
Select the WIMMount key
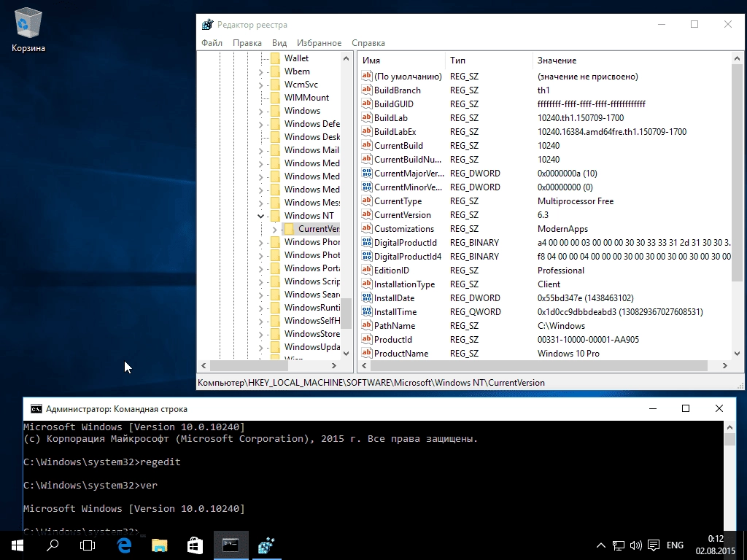pos(306,98)
